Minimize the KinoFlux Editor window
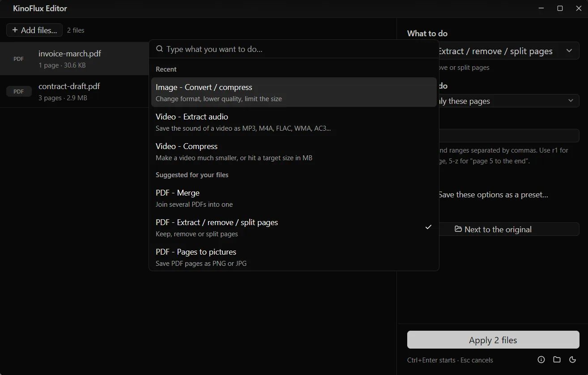Image resolution: width=588 pixels, height=375 pixels. (x=541, y=9)
